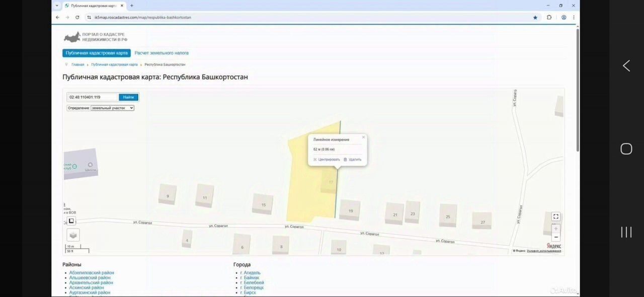Tap Android home navigation button
Viewport: 644px width, 297px height.
[x=626, y=148]
